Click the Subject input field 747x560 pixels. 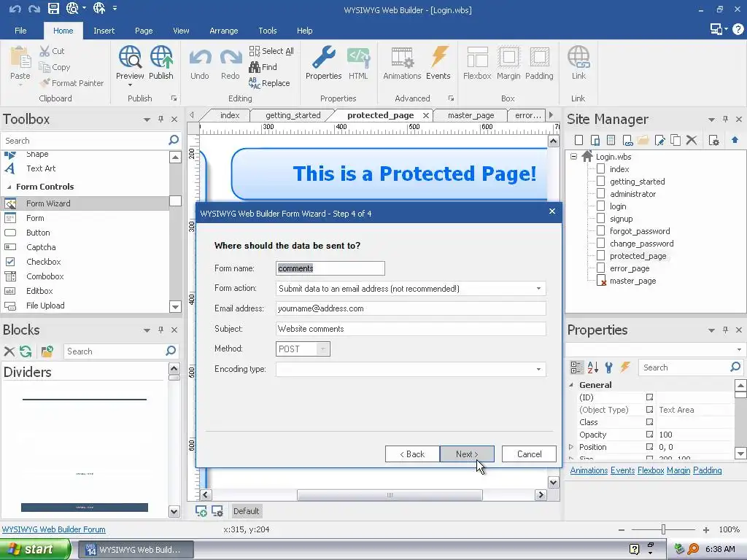(x=411, y=329)
